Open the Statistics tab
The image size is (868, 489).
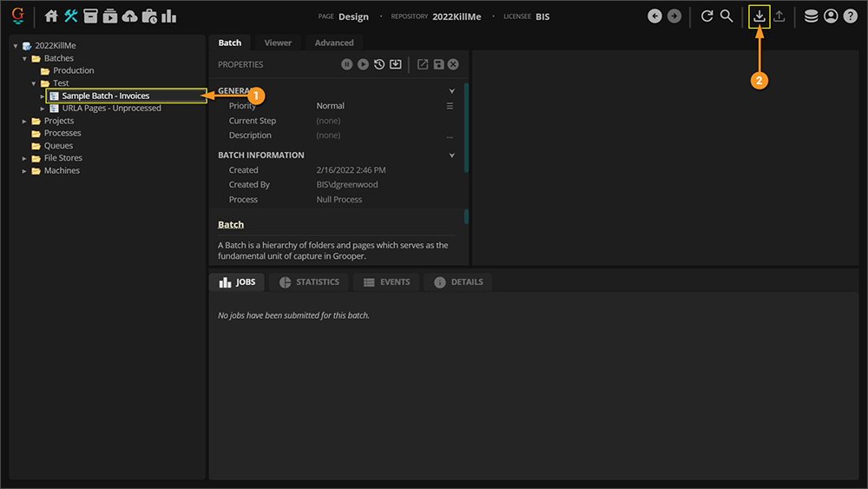click(x=309, y=282)
